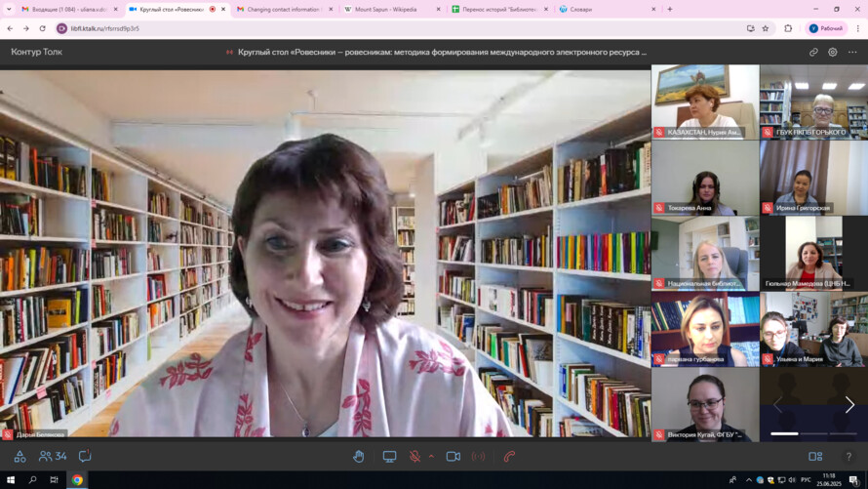The width and height of the screenshot is (868, 489).
Task: Change the video layout view
Action: [x=815, y=456]
